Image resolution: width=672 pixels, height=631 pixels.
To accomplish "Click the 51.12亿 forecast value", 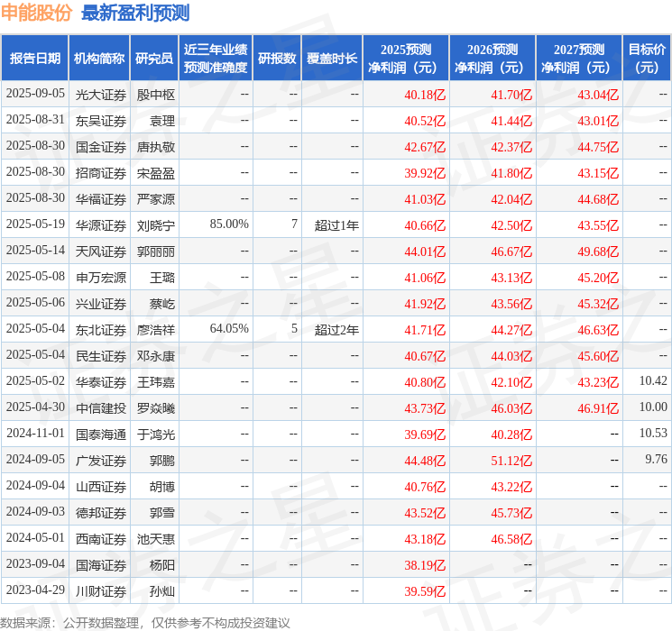I will (511, 461).
